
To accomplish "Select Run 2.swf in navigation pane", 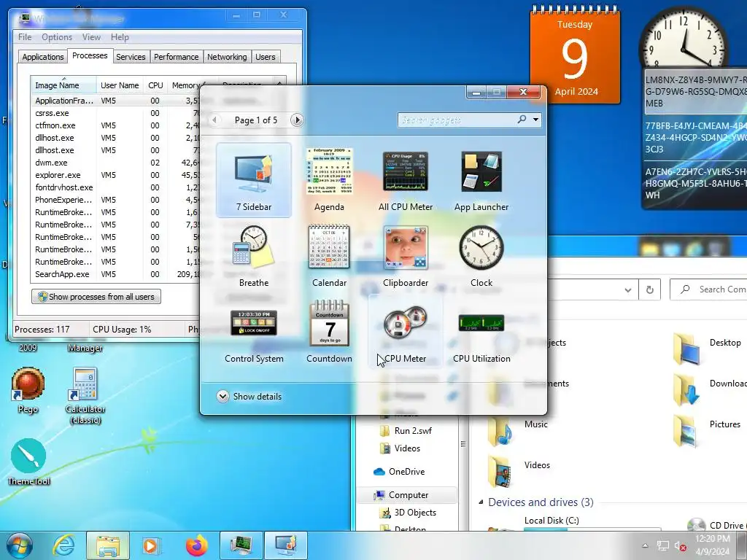I will point(406,430).
